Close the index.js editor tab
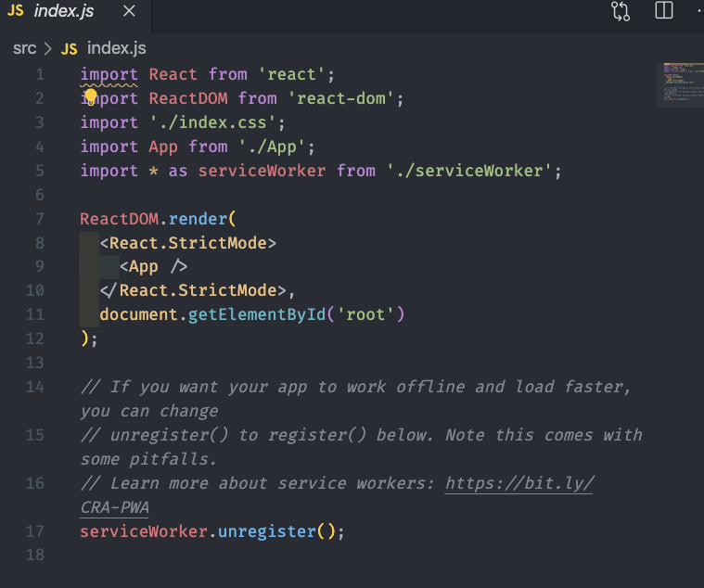The width and height of the screenshot is (704, 588). pyautogui.click(x=130, y=11)
